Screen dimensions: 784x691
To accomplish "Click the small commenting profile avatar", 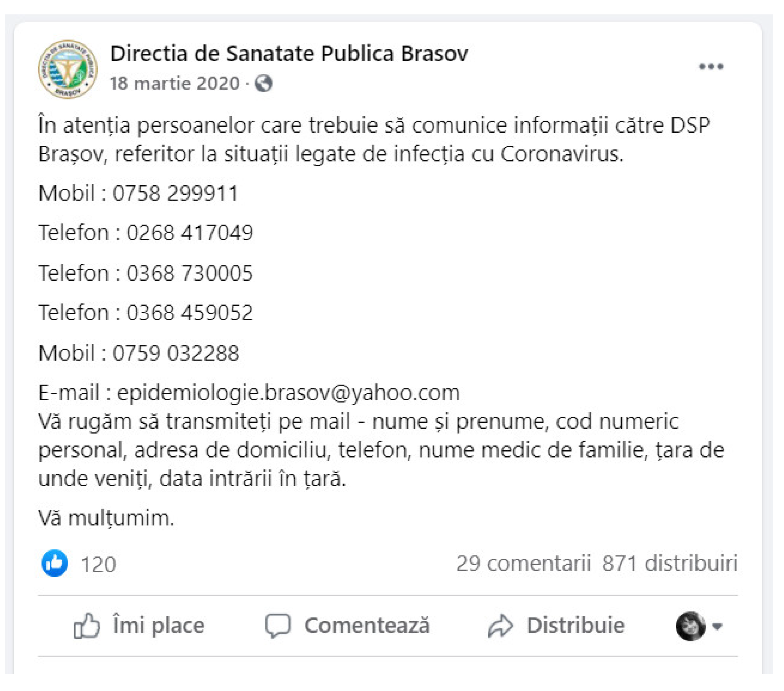I will click(x=690, y=626).
